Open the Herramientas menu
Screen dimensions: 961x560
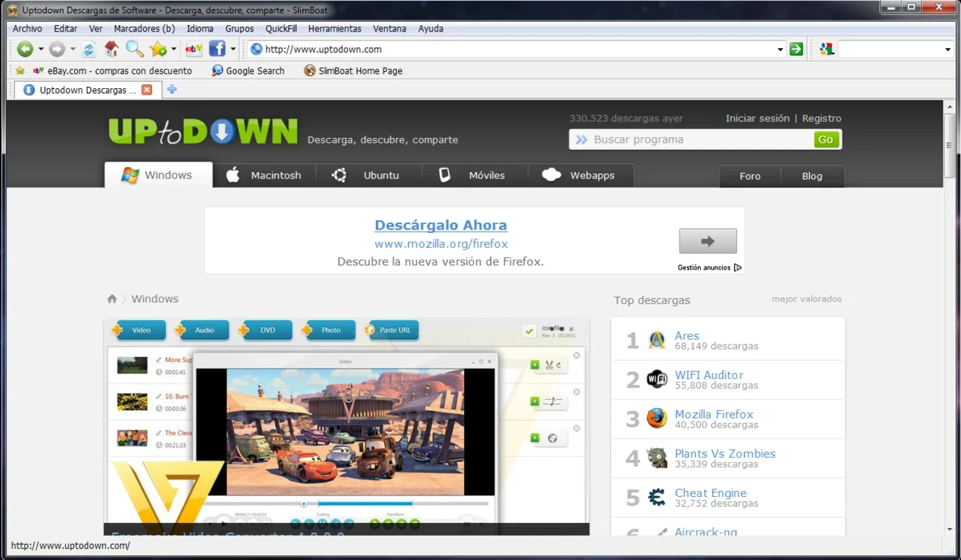point(335,29)
